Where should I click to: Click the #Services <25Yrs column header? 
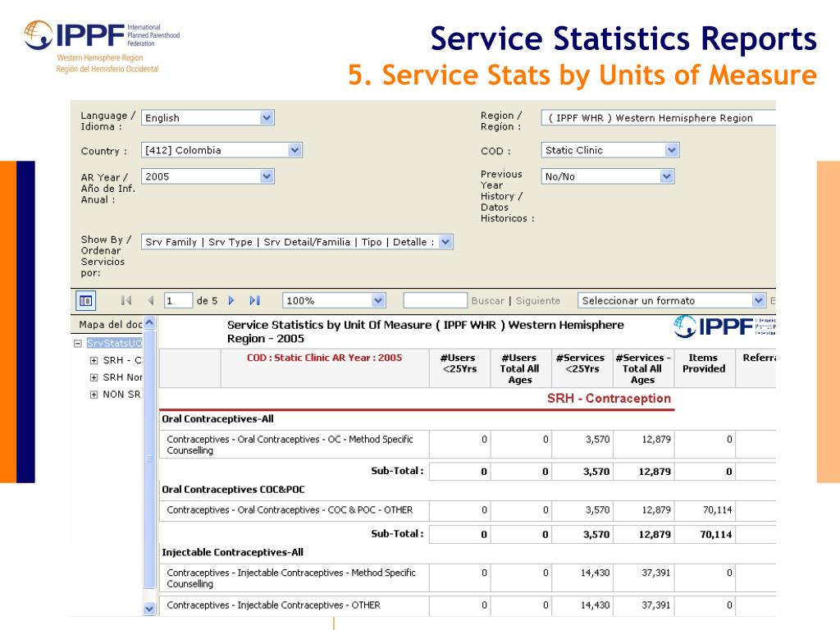[582, 368]
